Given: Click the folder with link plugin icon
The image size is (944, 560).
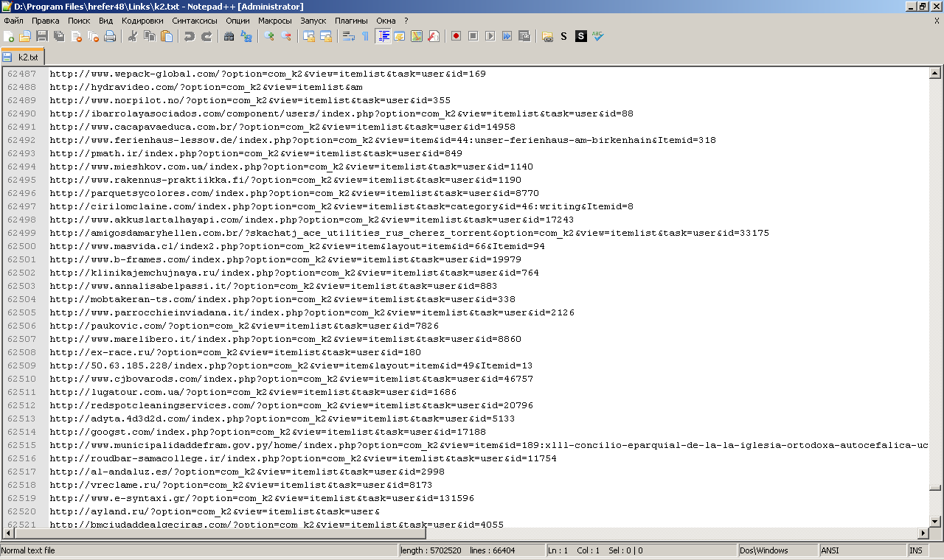Looking at the screenshot, I should 547,36.
